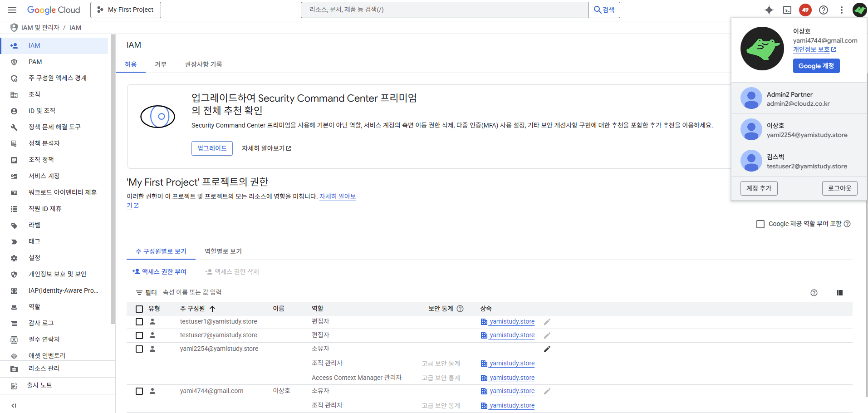The image size is (868, 413).
Task: Check the testuser1@yamistudy.store row checkbox
Action: point(139,322)
